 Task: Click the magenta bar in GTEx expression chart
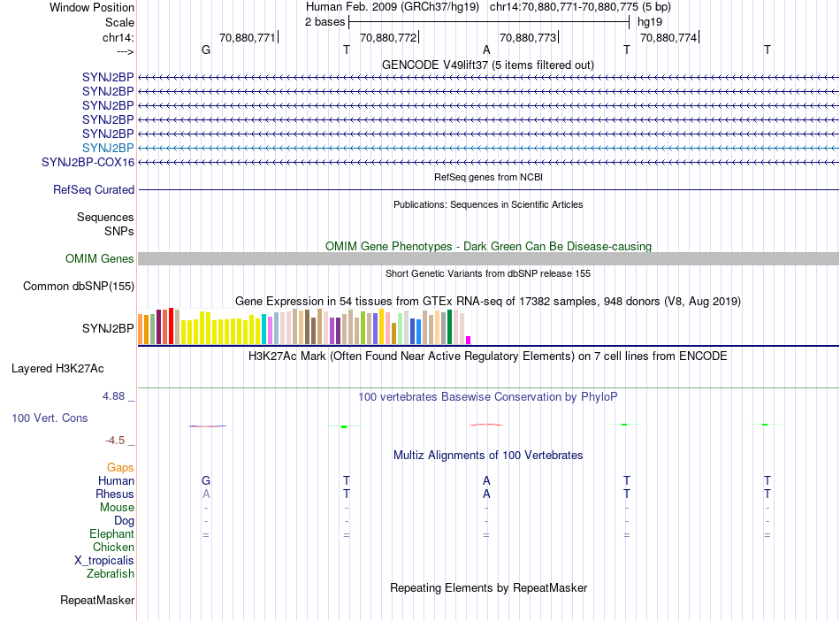pyautogui.click(x=469, y=340)
